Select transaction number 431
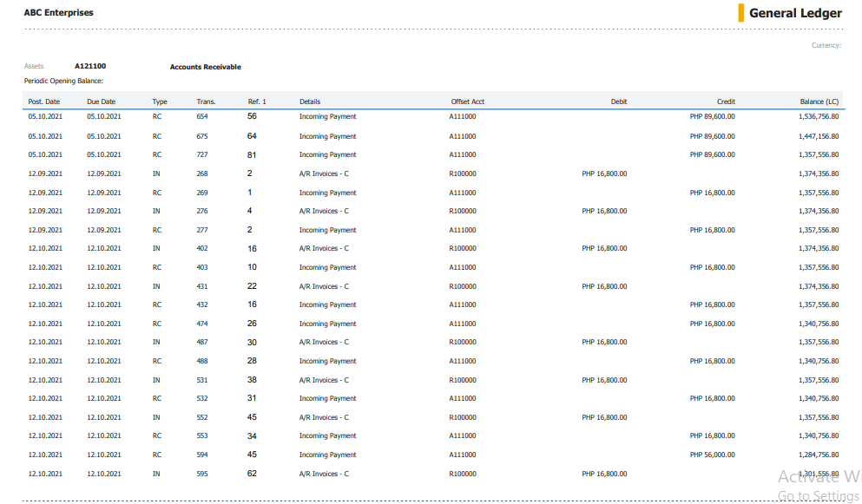 202,286
